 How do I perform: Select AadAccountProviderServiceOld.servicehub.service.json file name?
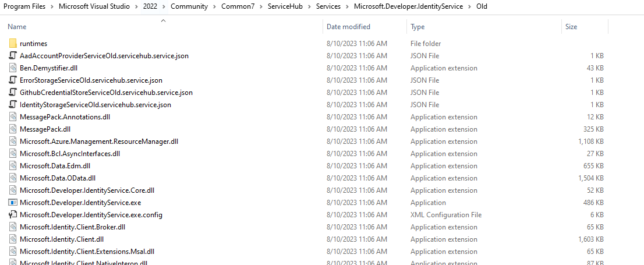104,55
